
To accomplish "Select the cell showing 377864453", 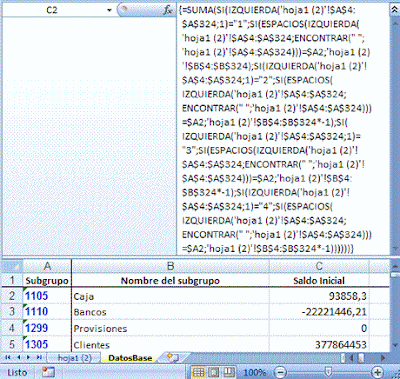I will pyautogui.click(x=319, y=344).
